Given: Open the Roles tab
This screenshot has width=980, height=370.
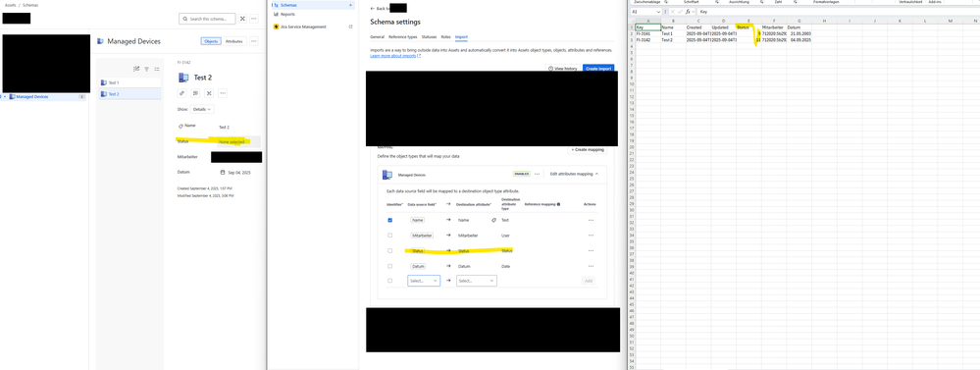Looking at the screenshot, I should tap(445, 37).
